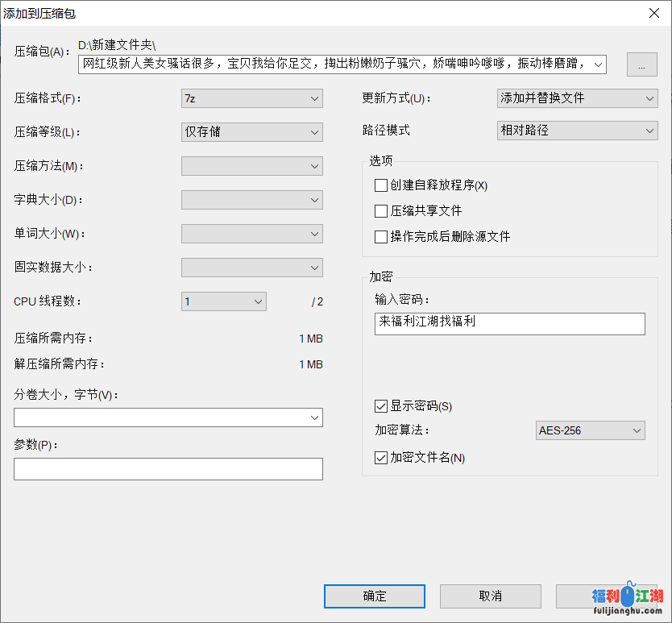The image size is (672, 623).
Task: Open the 更新方式 dropdown
Action: [x=577, y=98]
